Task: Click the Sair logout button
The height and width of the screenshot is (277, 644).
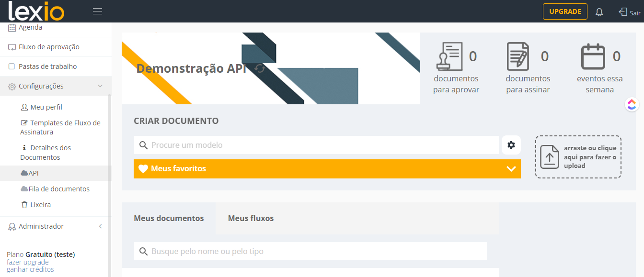Action: coord(630,12)
